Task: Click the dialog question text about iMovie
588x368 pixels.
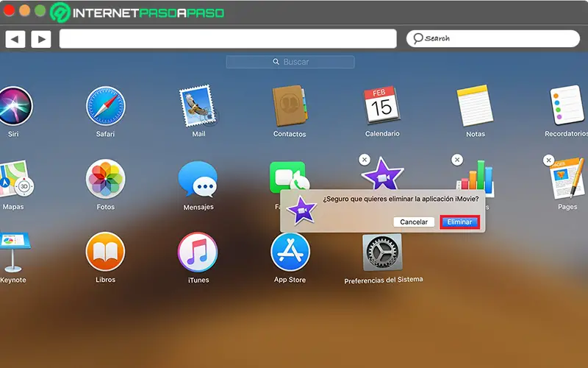Action: point(401,199)
